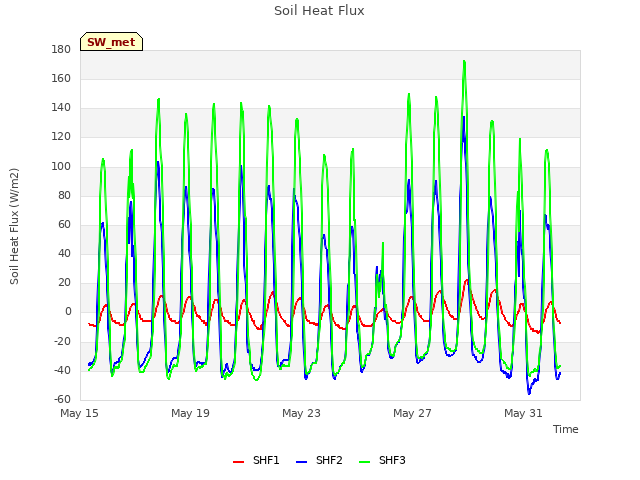Screen dimensions: 640x480
Task: Click the 160 y-axis tick label
Action: pos(61,78)
